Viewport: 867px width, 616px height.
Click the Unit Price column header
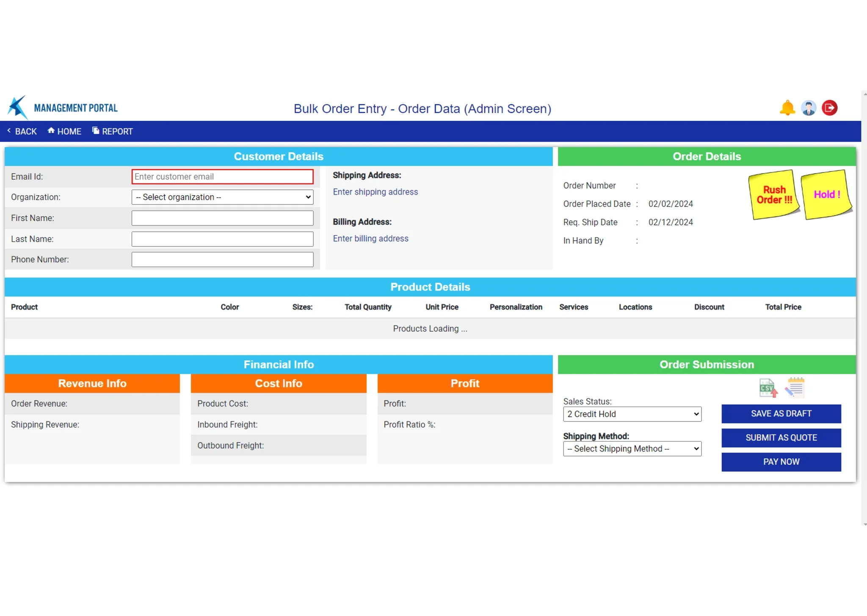(x=442, y=307)
